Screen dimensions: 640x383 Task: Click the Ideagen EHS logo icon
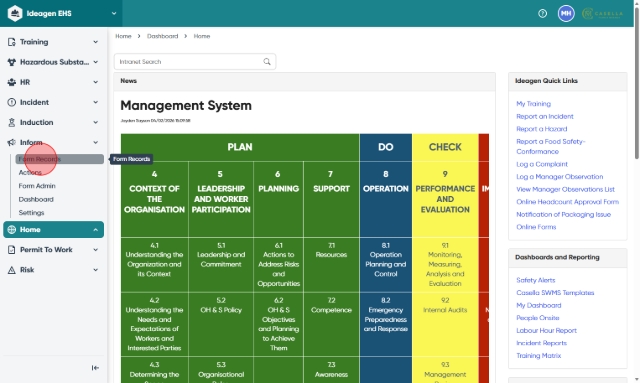(15, 13)
